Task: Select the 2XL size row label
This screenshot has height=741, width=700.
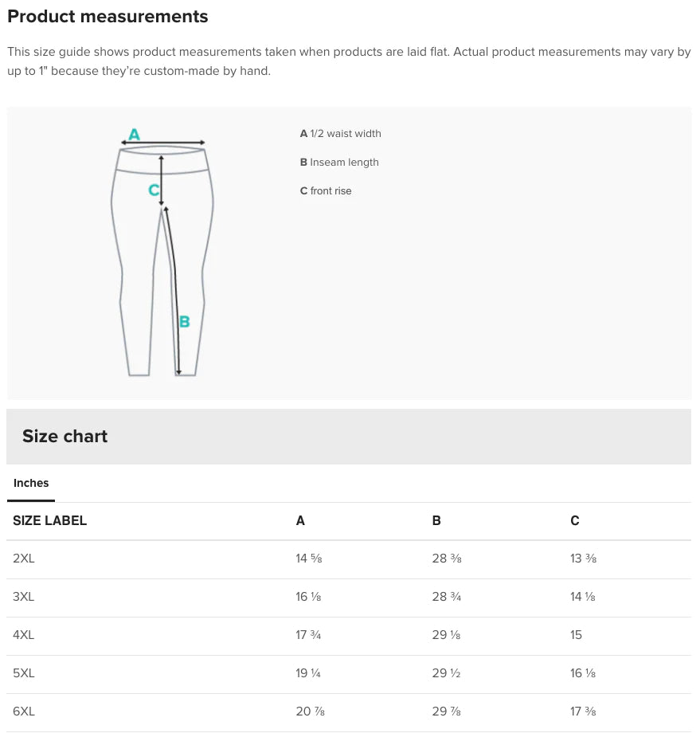Action: point(24,559)
